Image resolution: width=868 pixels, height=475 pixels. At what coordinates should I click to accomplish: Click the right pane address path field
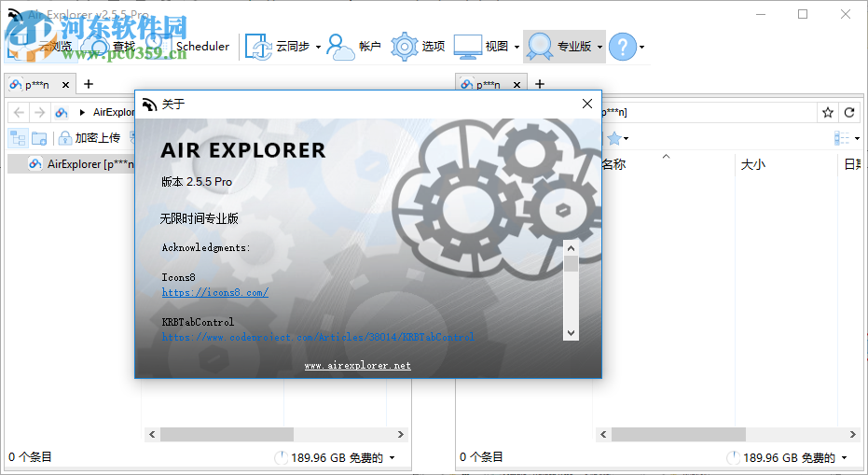pos(709,113)
